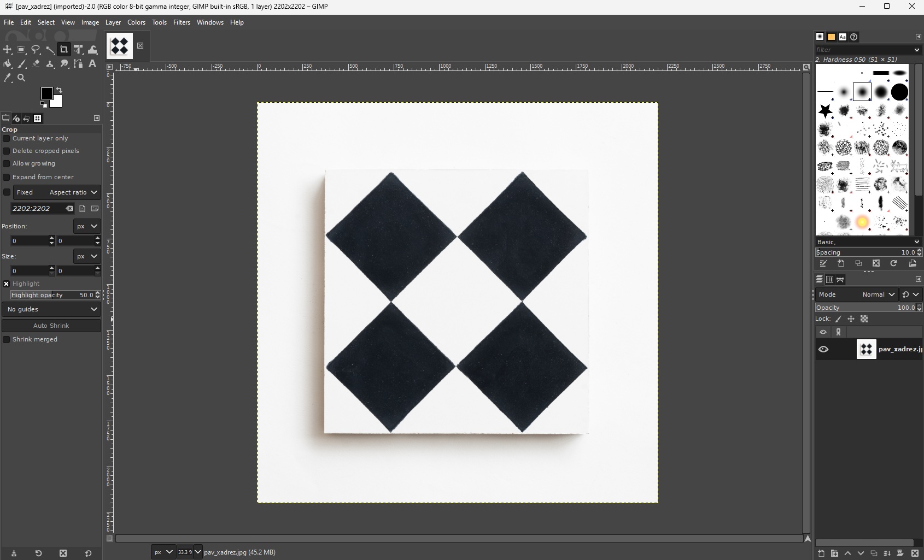Open the brush filter dropdown arrow
The image size is (924, 560).
coord(917,50)
